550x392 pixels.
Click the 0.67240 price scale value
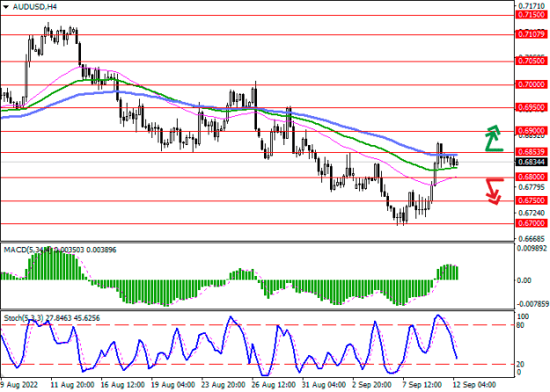532,213
